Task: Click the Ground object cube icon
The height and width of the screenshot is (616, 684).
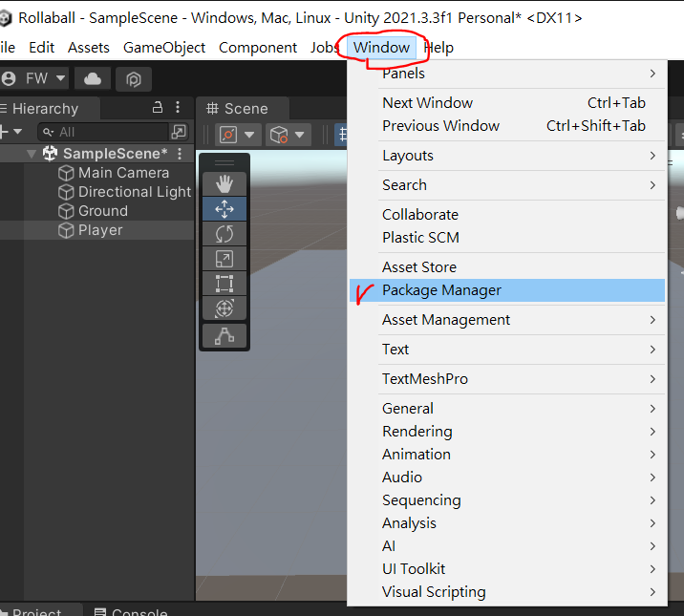Action: [x=66, y=211]
